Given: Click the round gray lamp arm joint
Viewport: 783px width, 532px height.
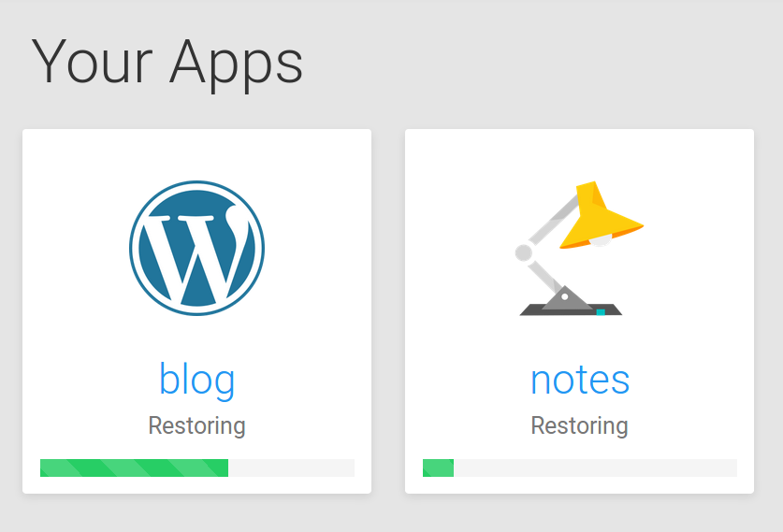Looking at the screenshot, I should 524,252.
